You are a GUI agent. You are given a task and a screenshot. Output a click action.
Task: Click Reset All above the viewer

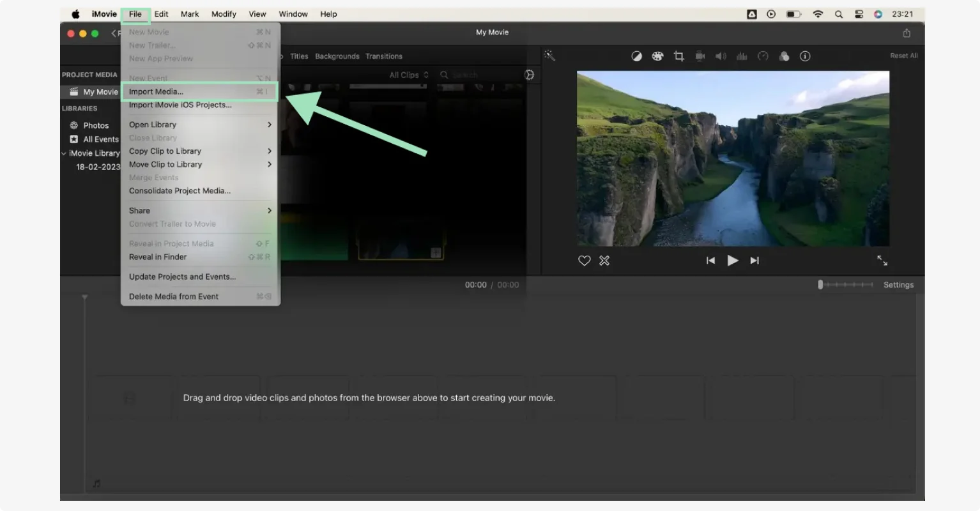tap(903, 56)
